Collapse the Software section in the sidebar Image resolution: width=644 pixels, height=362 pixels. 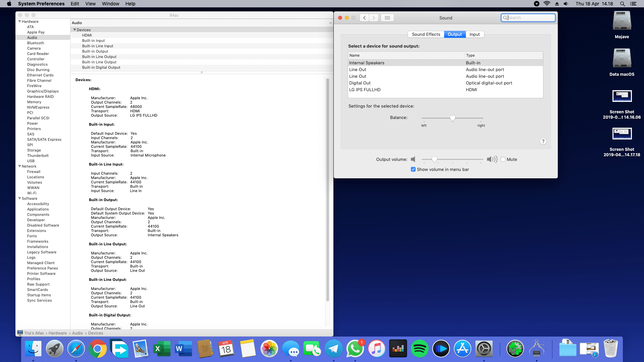20,198
